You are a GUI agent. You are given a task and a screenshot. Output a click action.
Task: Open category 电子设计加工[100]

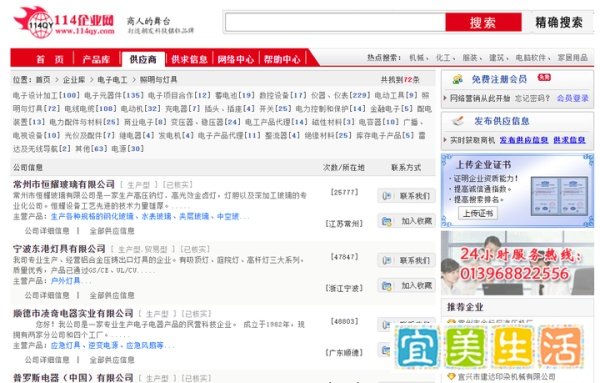tap(46, 95)
